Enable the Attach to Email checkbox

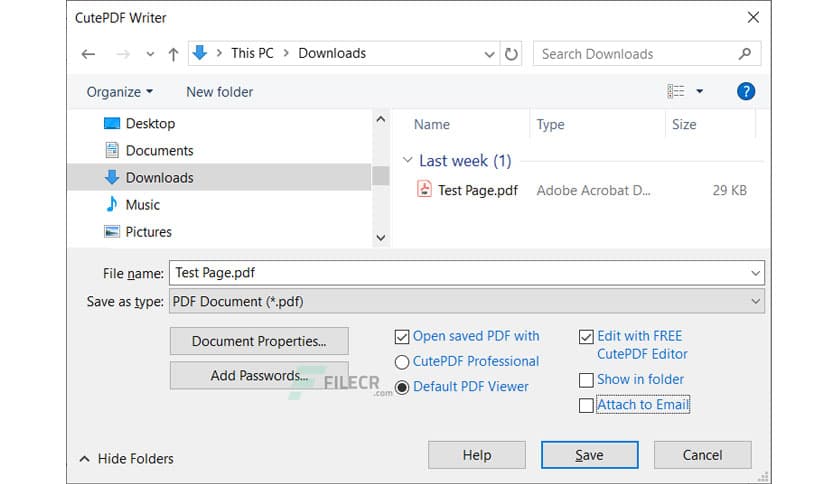[x=586, y=405]
